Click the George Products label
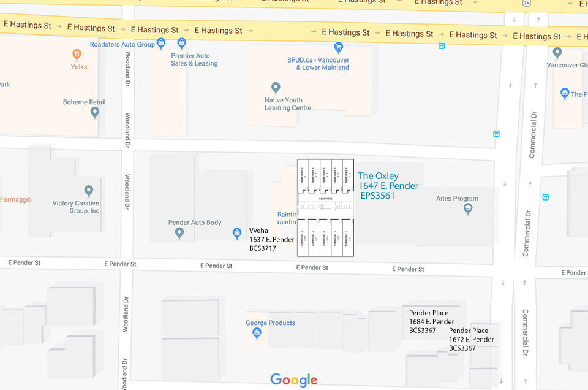The height and width of the screenshot is (390, 588). pyautogui.click(x=270, y=323)
